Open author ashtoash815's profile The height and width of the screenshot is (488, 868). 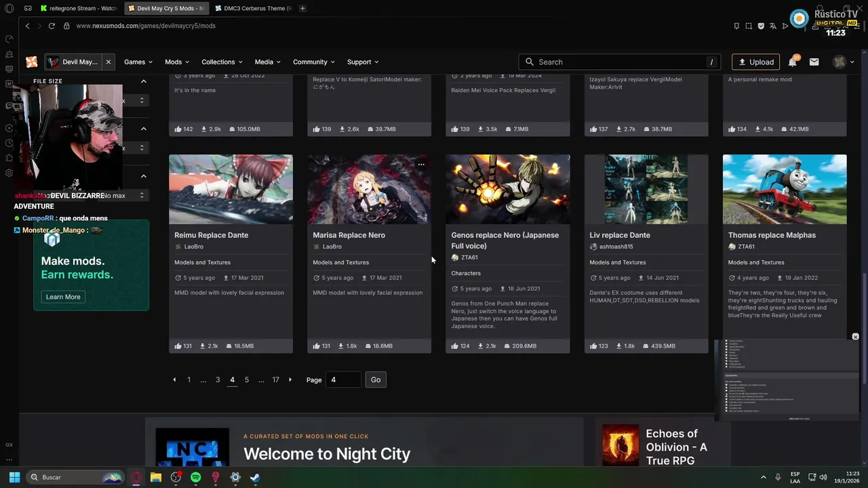coord(616,247)
